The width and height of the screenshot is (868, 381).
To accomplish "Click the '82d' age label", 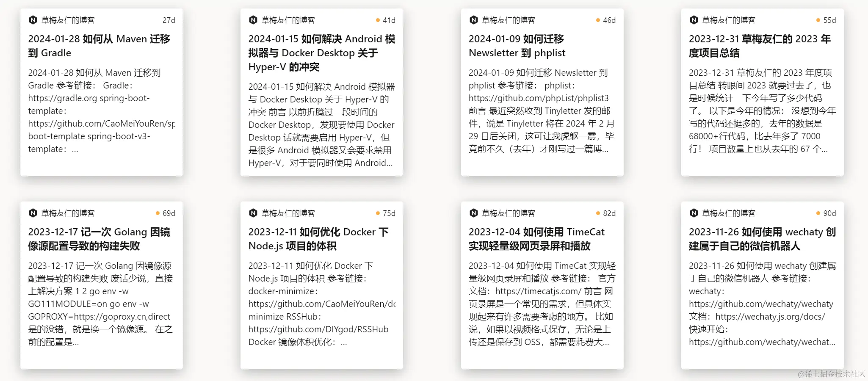I will click(609, 213).
